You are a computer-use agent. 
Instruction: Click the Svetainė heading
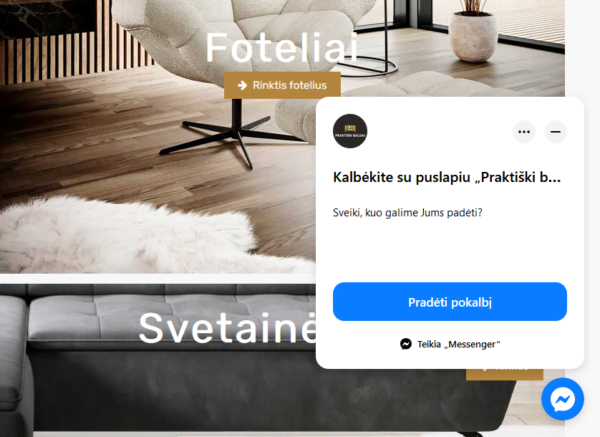click(x=228, y=328)
